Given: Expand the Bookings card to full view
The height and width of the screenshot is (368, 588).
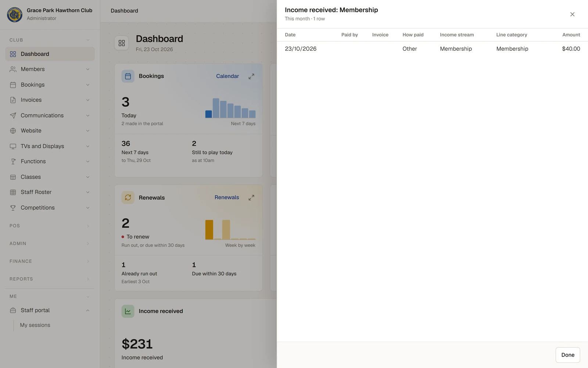Looking at the screenshot, I should [x=251, y=76].
